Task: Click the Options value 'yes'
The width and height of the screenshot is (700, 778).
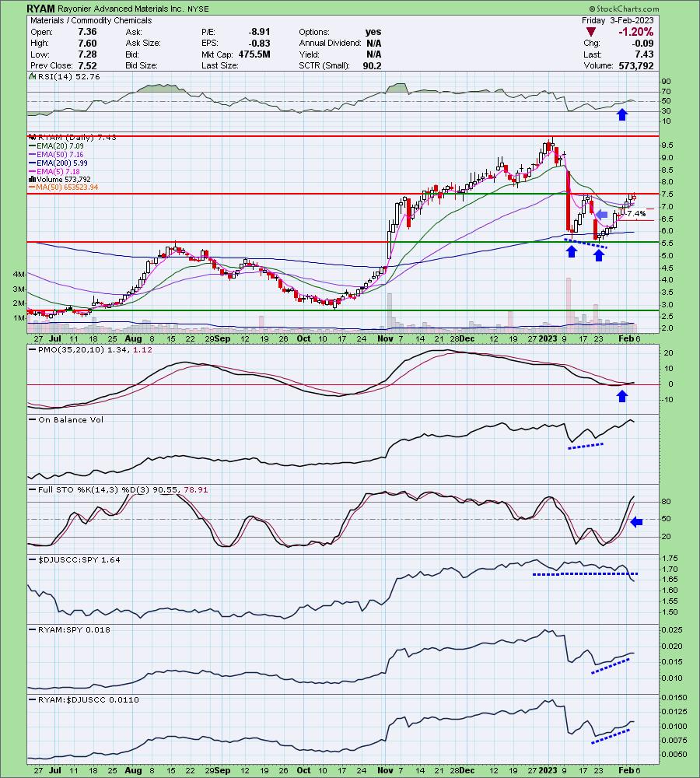Action: tap(373, 32)
